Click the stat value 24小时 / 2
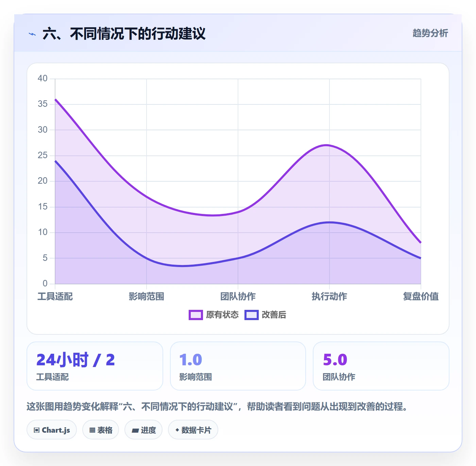Viewport: 476px width, 466px height. click(x=75, y=360)
